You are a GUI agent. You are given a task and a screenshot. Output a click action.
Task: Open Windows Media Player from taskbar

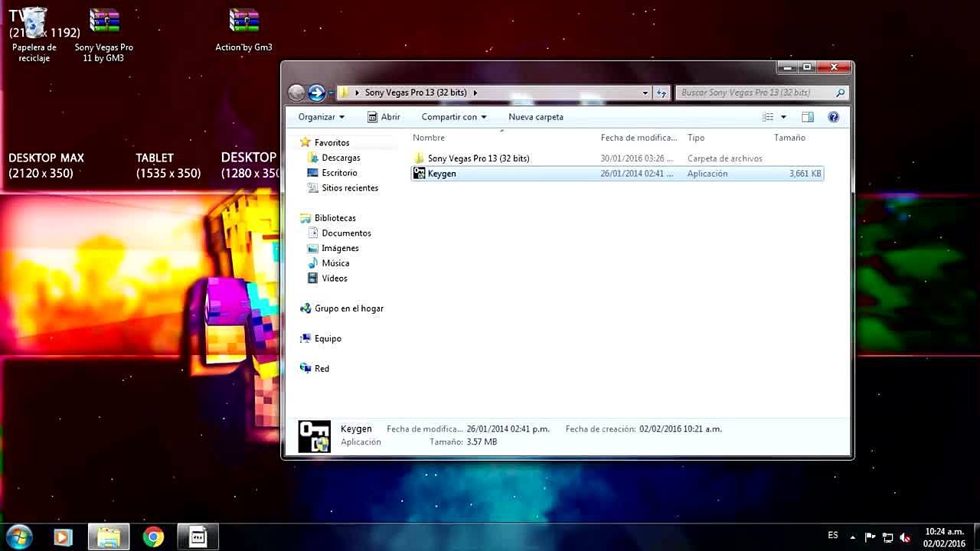[x=63, y=537]
